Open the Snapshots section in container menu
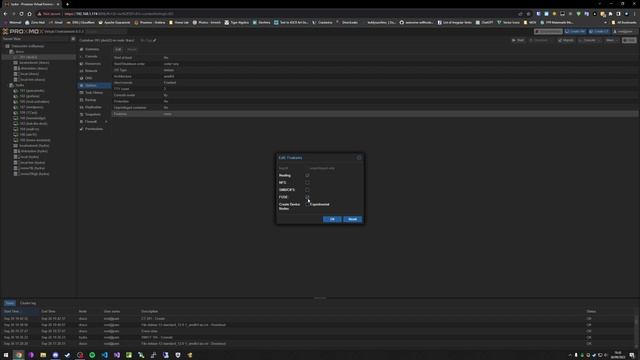Image resolution: width=640 pixels, height=360 pixels. click(93, 115)
